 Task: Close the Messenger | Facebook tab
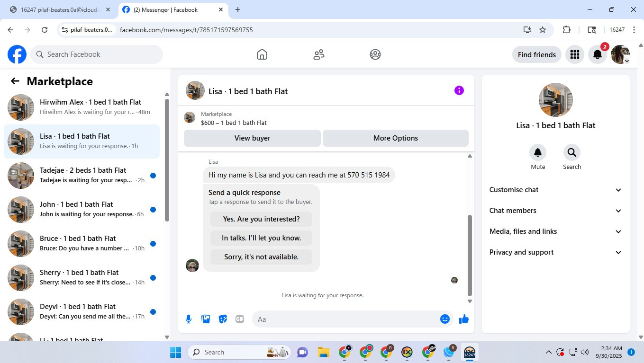point(221,9)
